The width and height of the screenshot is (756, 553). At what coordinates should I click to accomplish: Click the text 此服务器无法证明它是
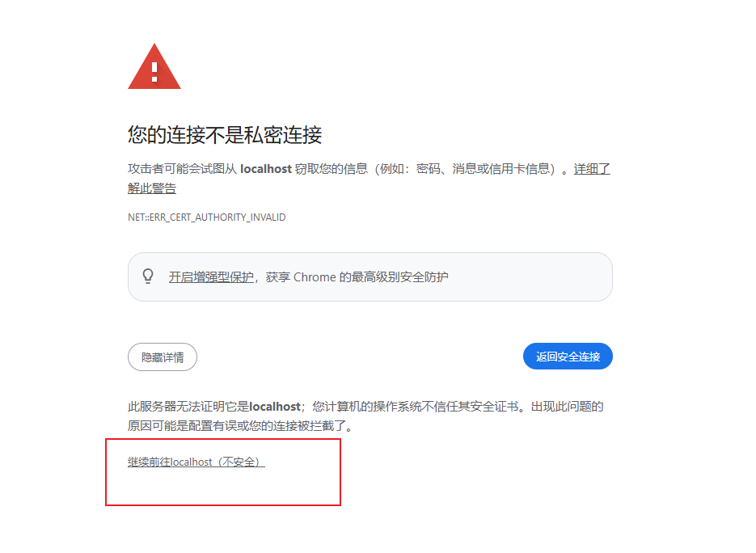188,407
